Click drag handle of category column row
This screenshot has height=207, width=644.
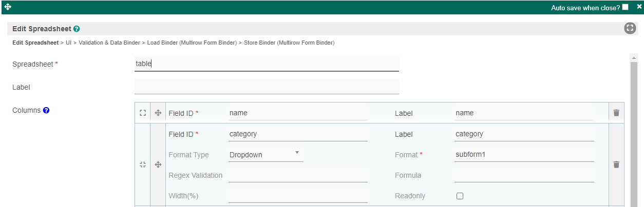[x=158, y=164]
